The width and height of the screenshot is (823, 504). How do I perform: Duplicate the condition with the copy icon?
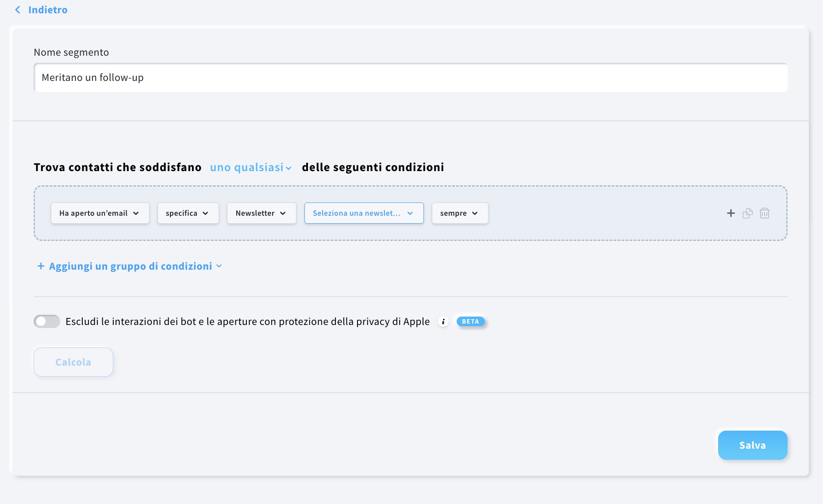click(x=747, y=214)
